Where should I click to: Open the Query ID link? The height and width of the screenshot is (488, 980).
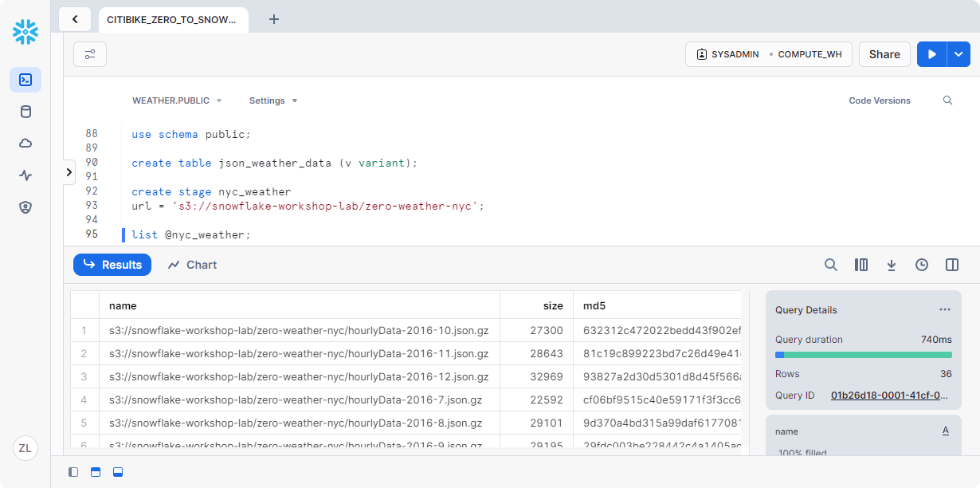point(889,396)
